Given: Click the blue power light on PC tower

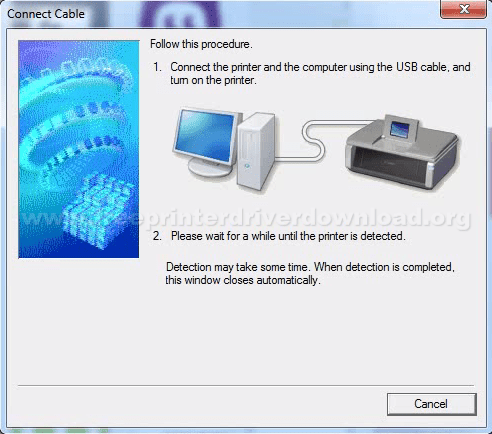Looking at the screenshot, I should (x=247, y=165).
